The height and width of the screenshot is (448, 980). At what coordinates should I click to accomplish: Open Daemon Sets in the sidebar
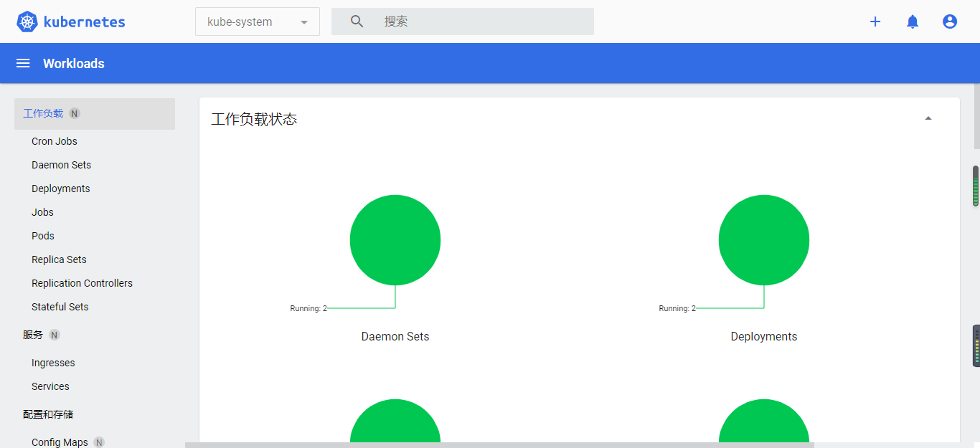(61, 165)
